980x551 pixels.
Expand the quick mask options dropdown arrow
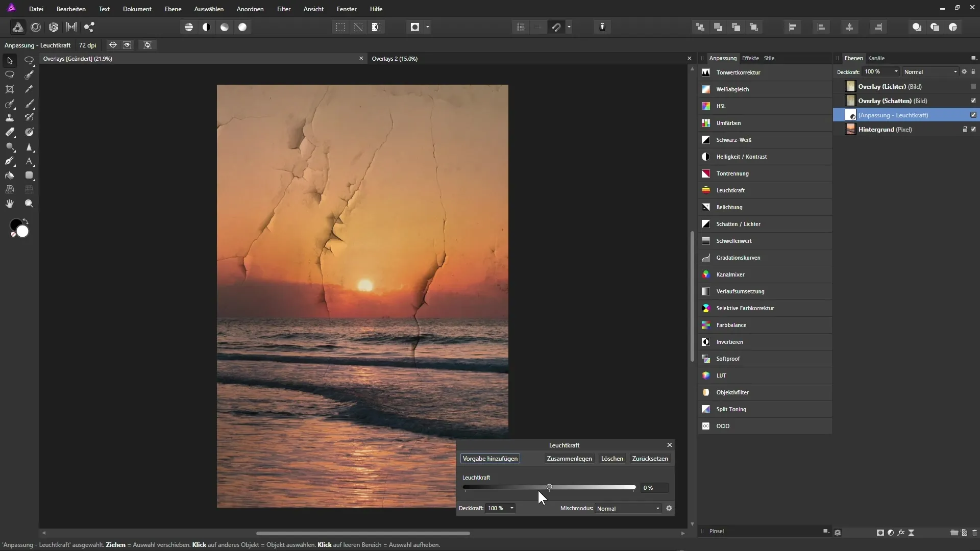tap(428, 27)
